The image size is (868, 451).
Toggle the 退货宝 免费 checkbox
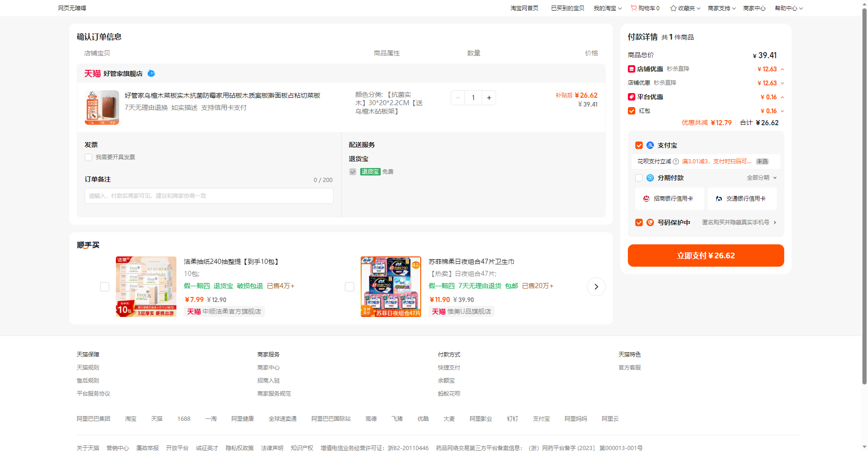coord(353,172)
